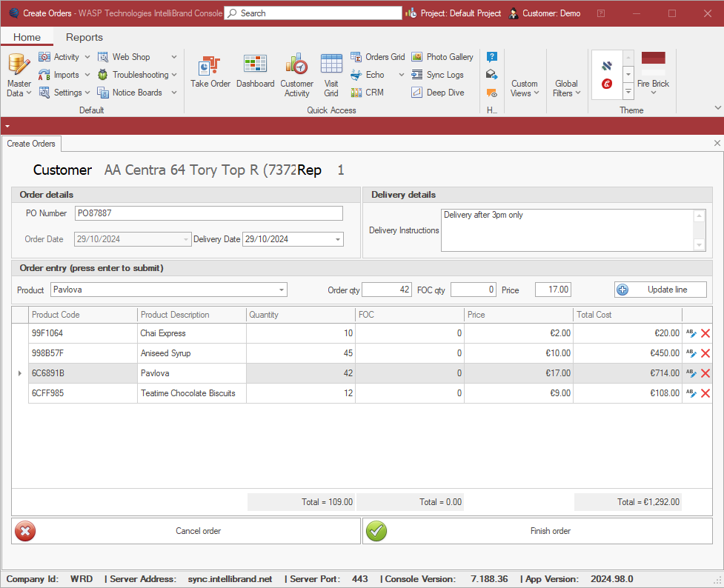The image size is (724, 588).
Task: Open the Visit Grid
Action: 331,76
